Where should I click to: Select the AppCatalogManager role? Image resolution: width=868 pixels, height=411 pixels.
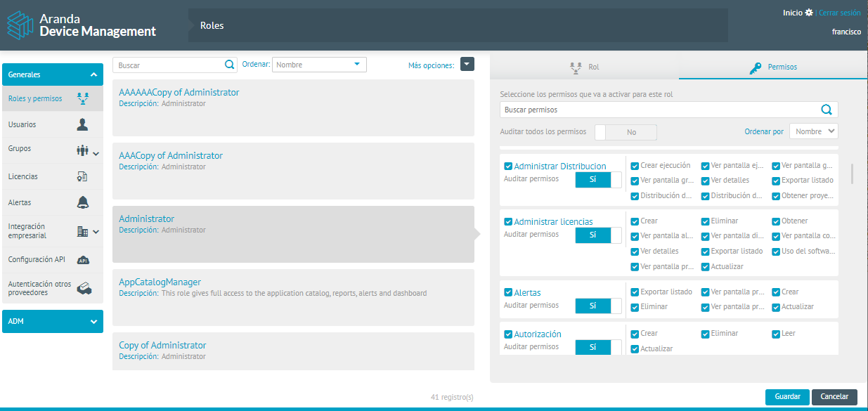(x=293, y=298)
